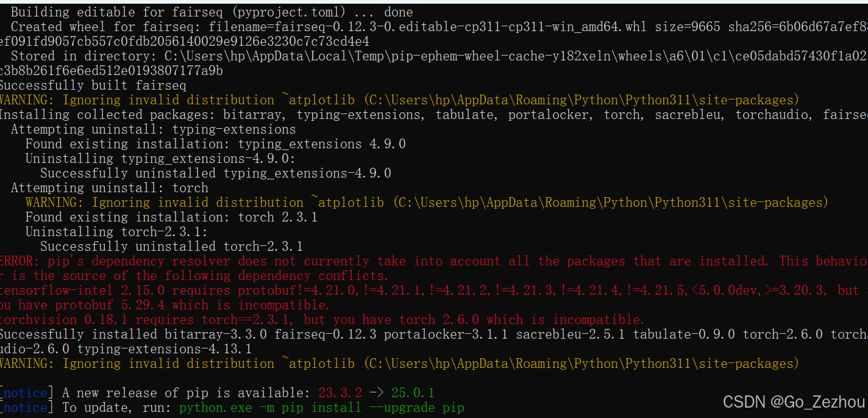Click the red "pip's dependency resolver" error text

tap(139, 261)
